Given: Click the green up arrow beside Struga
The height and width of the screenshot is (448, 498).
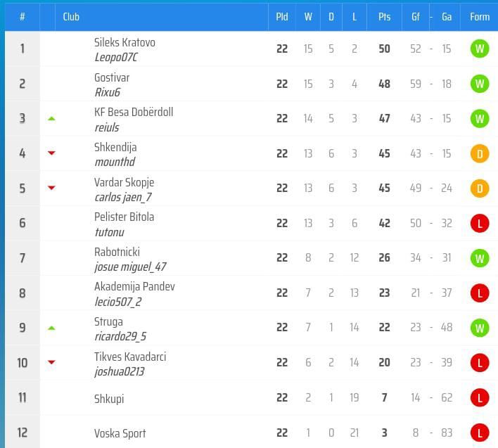Looking at the screenshot, I should (x=51, y=328).
